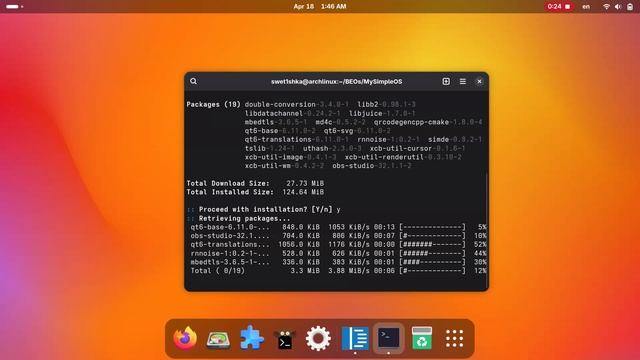Click the 'libdatachannel' package name

tap(274, 113)
